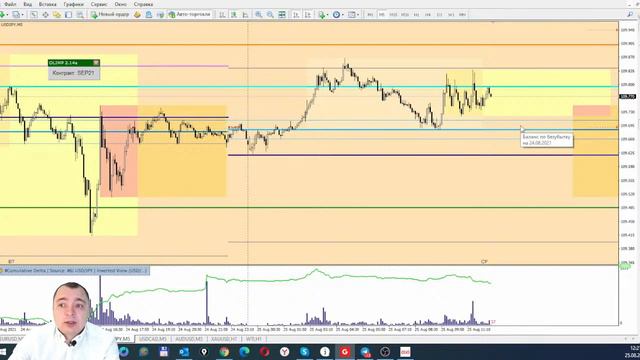Open the Справка menu
This screenshot has height=360, width=640.
pyautogui.click(x=143, y=4)
